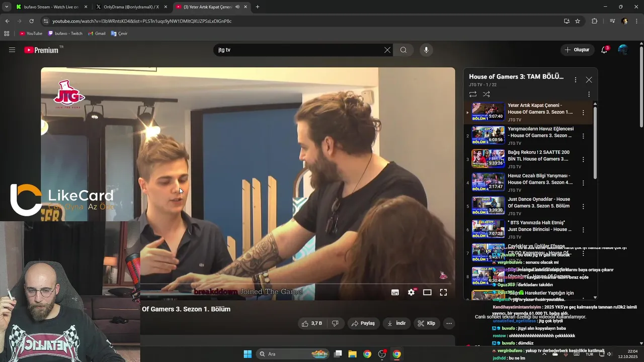Open the apps grid in bookmarks bar
The width and height of the screenshot is (644, 362).
point(7,34)
